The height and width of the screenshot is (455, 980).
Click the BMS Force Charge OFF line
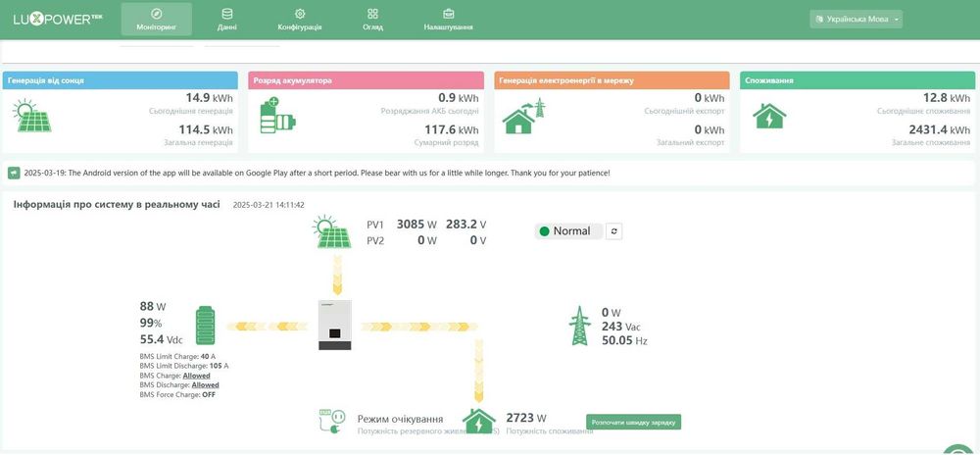pos(177,395)
